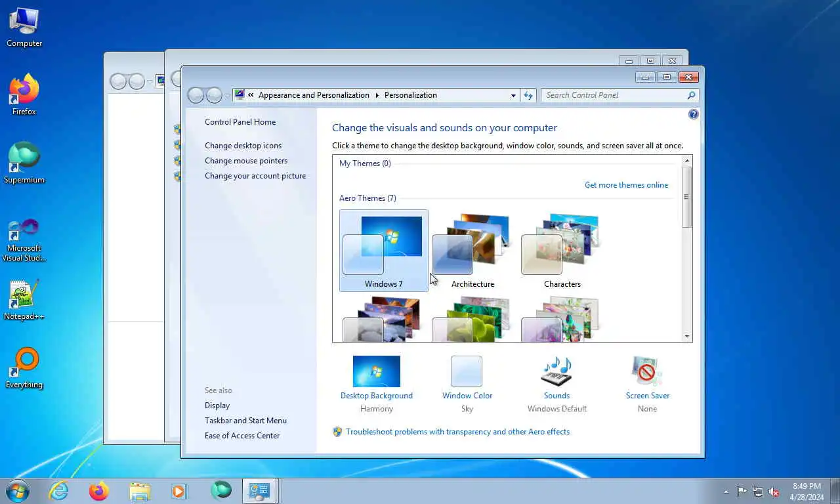
Task: Open recent pages dropdown next to Forward
Action: (x=228, y=96)
